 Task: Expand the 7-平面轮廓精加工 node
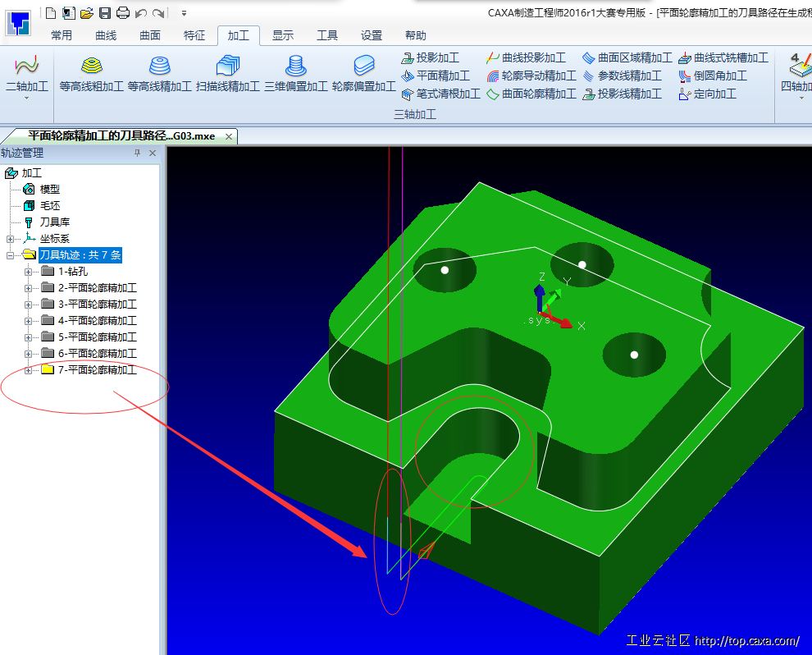tap(29, 370)
